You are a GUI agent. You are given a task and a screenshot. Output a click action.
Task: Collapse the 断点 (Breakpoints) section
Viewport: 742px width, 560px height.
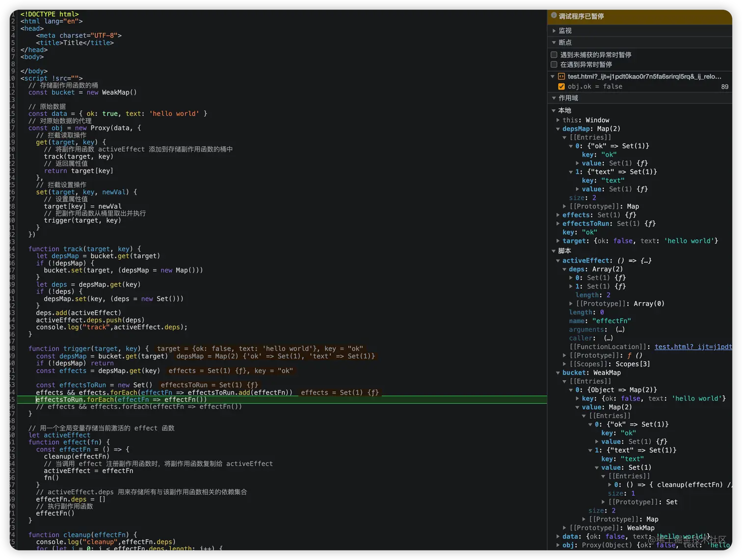pyautogui.click(x=554, y=43)
